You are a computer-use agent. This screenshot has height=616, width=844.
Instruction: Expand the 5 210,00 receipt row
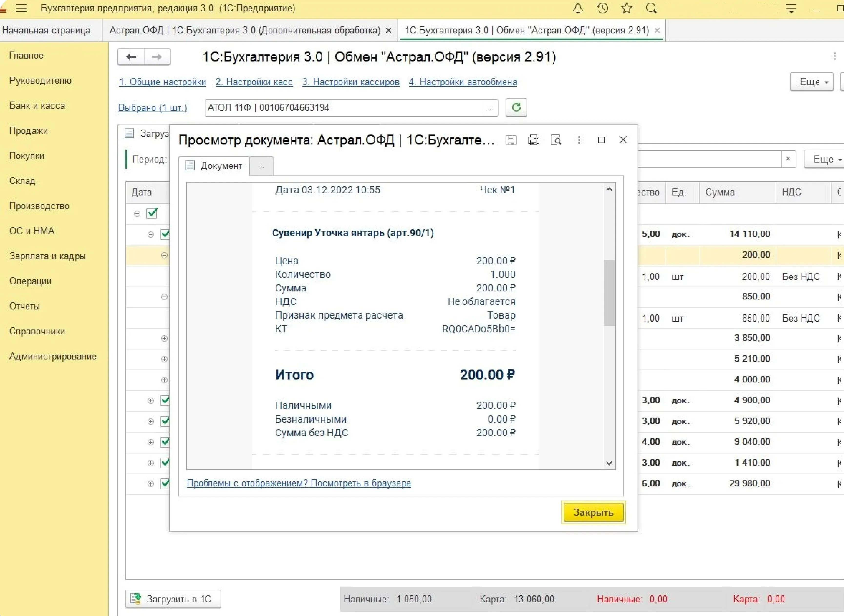coord(164,359)
